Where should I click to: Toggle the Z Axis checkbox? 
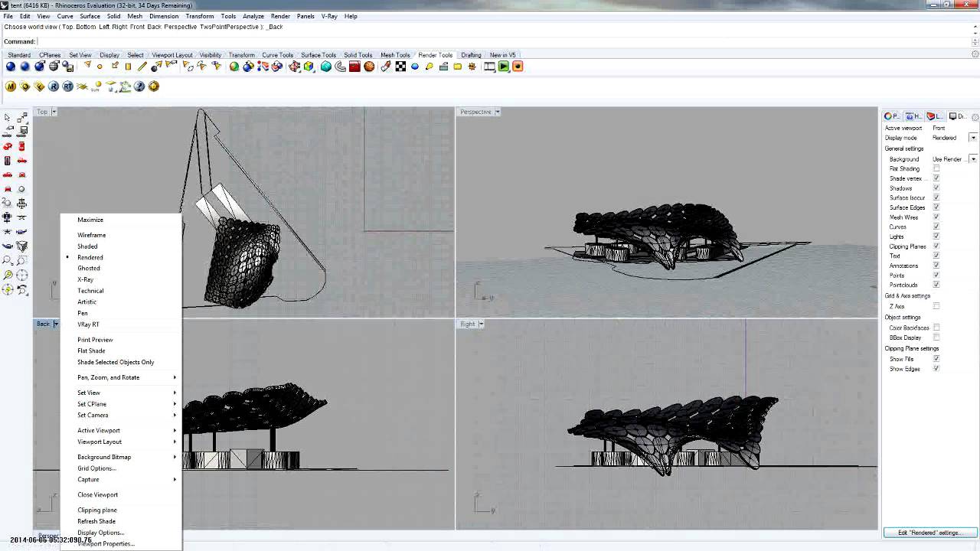point(936,306)
